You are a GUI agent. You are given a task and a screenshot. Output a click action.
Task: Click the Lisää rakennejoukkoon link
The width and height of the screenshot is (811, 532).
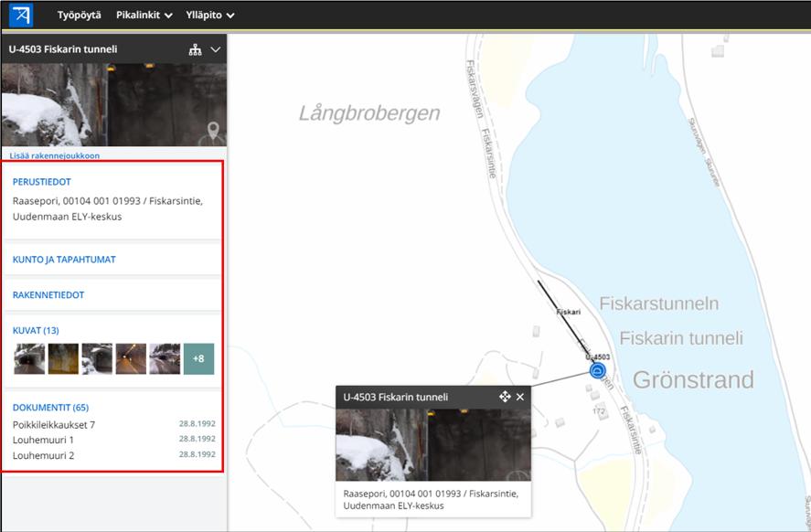point(54,155)
